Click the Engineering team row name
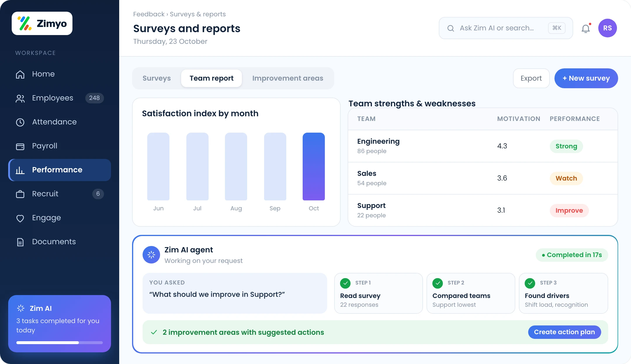 pos(378,141)
